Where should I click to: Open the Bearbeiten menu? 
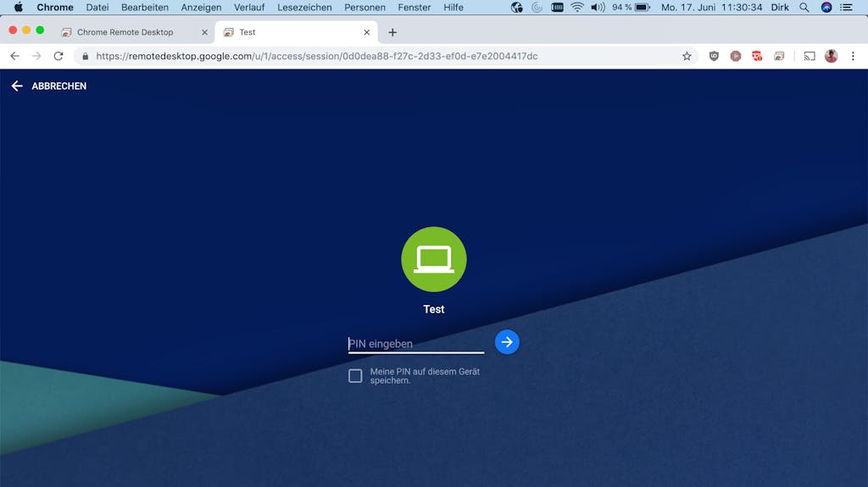(144, 7)
